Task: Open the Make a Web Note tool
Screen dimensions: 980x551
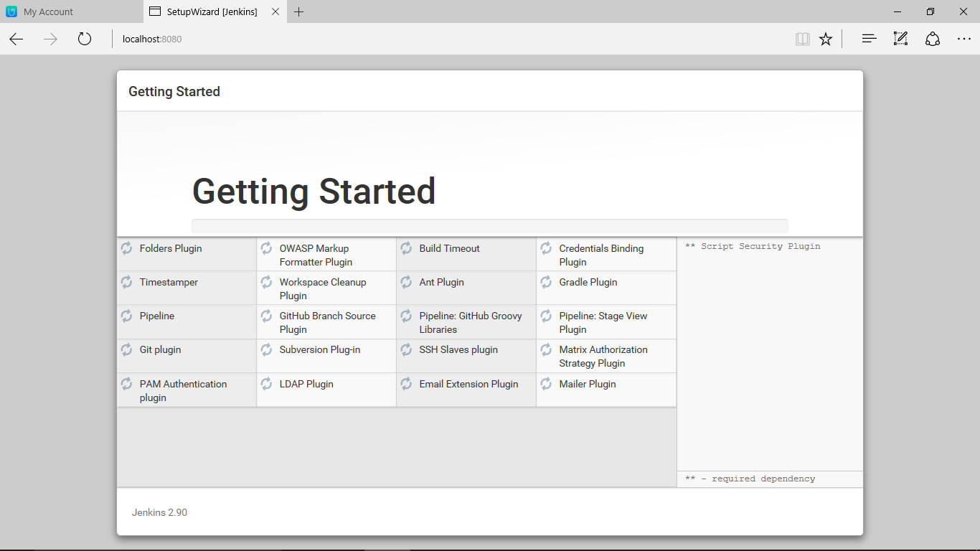Action: (x=900, y=39)
